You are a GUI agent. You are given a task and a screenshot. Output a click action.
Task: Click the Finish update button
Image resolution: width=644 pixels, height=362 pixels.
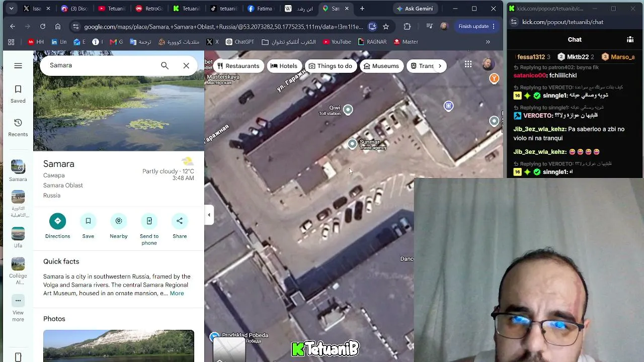point(477,26)
